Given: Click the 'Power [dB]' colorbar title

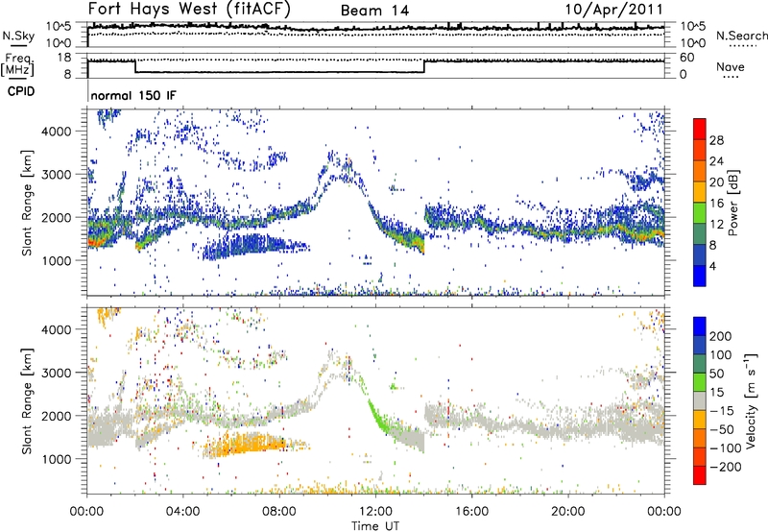Looking at the screenshot, I should pyautogui.click(x=732, y=203).
